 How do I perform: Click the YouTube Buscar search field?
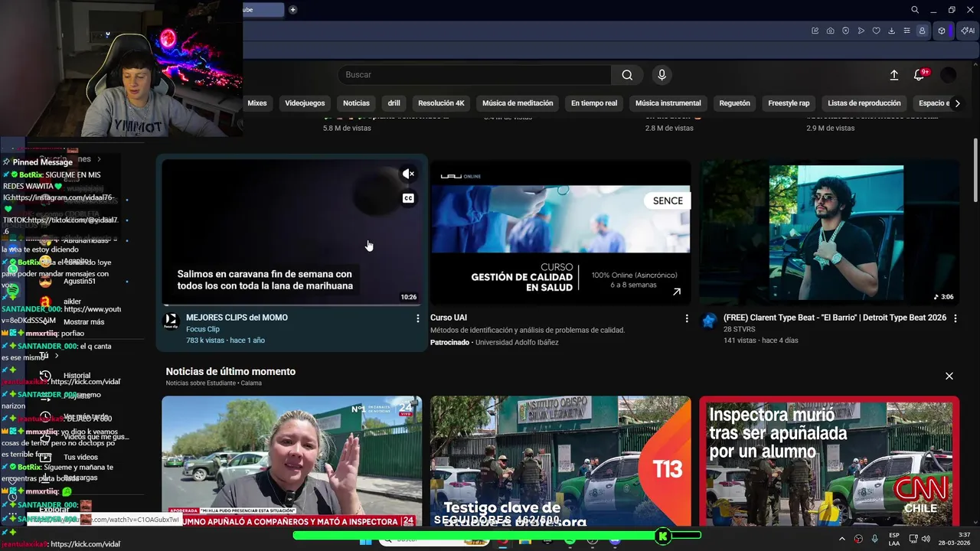click(475, 75)
